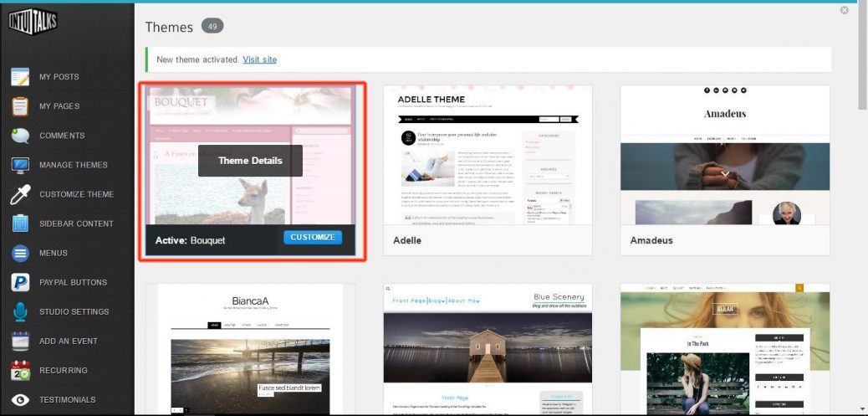Viewport: 868px width, 416px height.
Task: Open PayPal Buttons label in sidebar
Action: (73, 283)
